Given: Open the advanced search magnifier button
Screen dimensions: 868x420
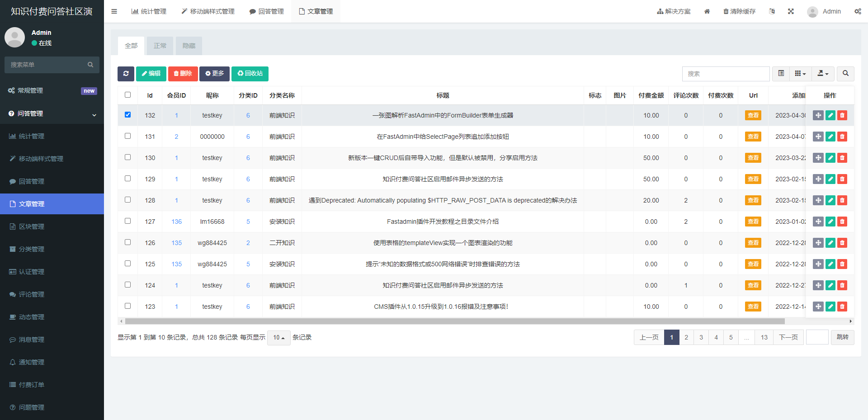Looking at the screenshot, I should 845,74.
